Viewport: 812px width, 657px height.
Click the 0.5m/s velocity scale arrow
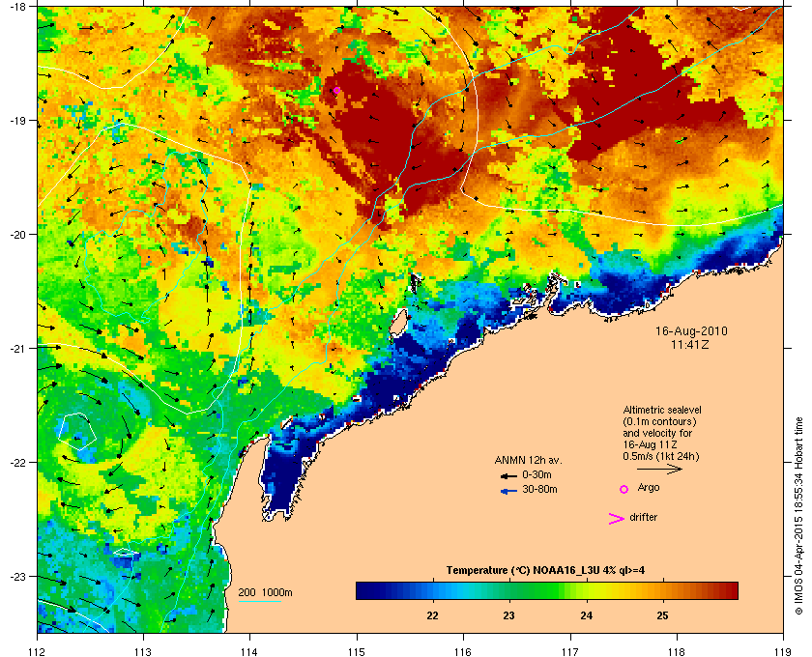click(659, 470)
